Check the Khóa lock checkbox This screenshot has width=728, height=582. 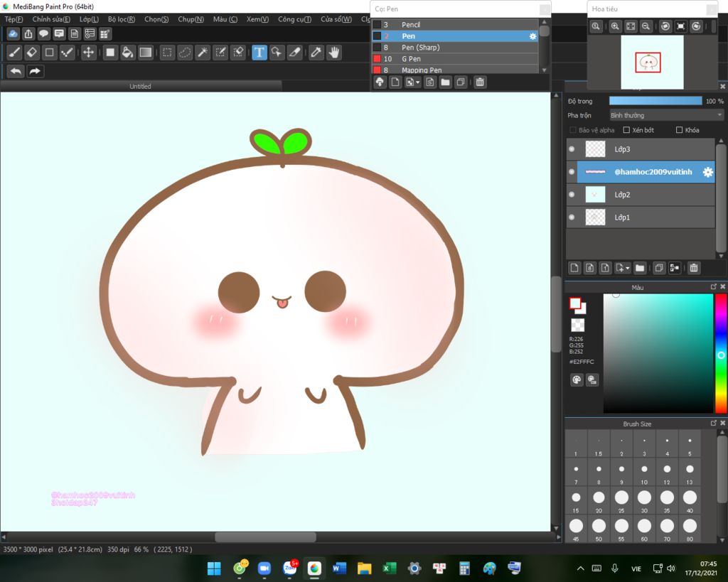[679, 130]
